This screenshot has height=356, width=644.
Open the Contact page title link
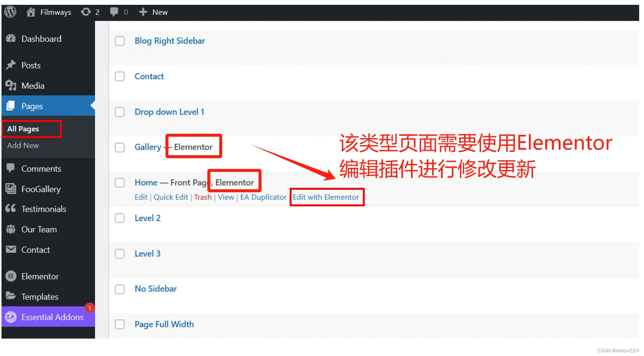click(149, 76)
